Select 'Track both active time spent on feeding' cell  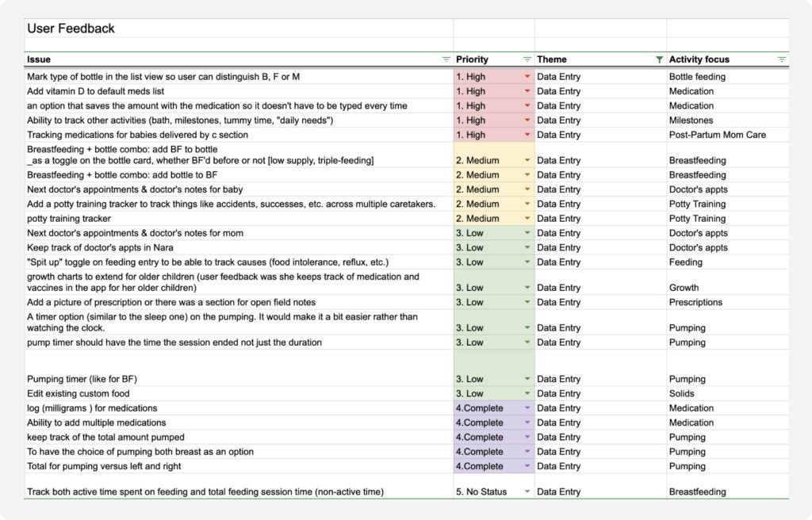[239, 487]
